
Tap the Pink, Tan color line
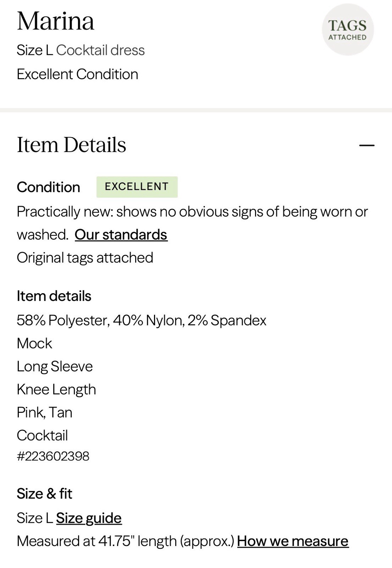pos(45,413)
